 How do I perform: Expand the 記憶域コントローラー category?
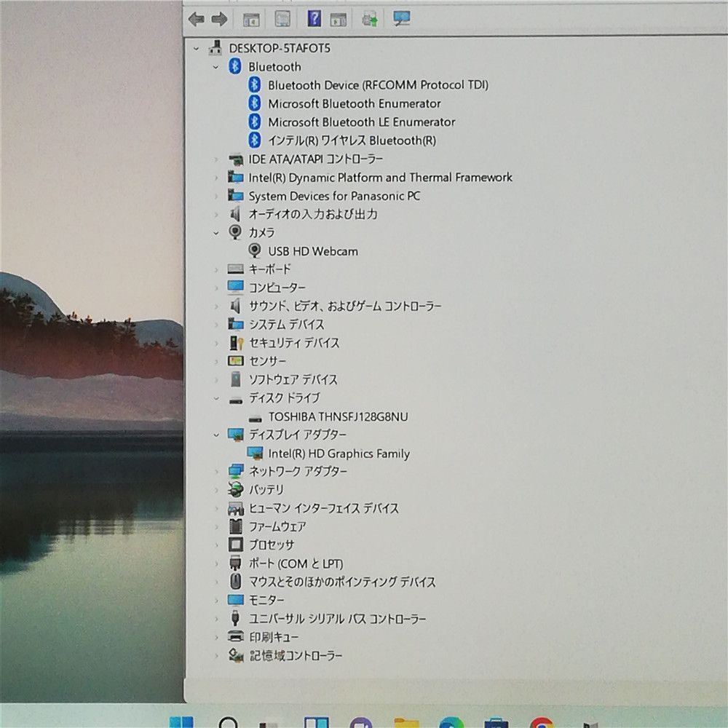216,655
